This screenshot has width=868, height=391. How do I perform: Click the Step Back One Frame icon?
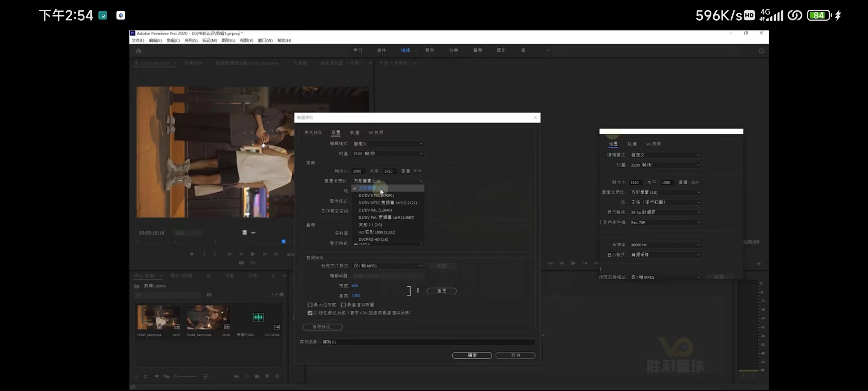[242, 254]
